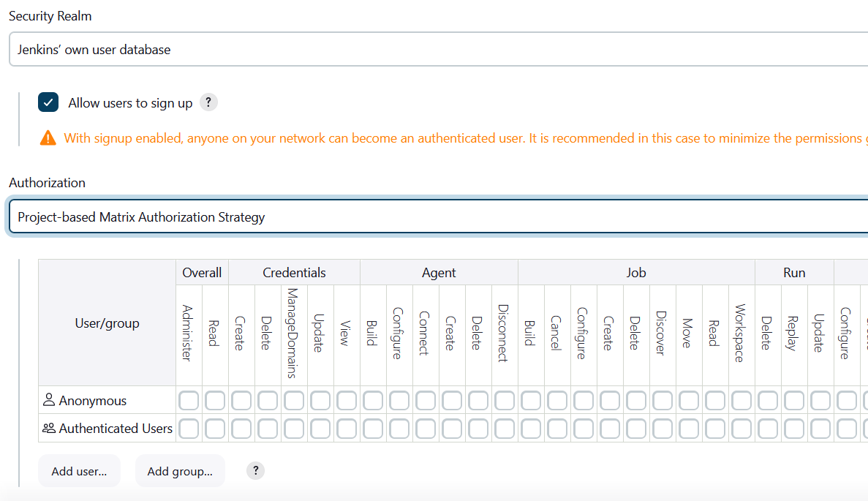
Task: Enable Job Discover permission for Anonymous
Action: point(663,400)
